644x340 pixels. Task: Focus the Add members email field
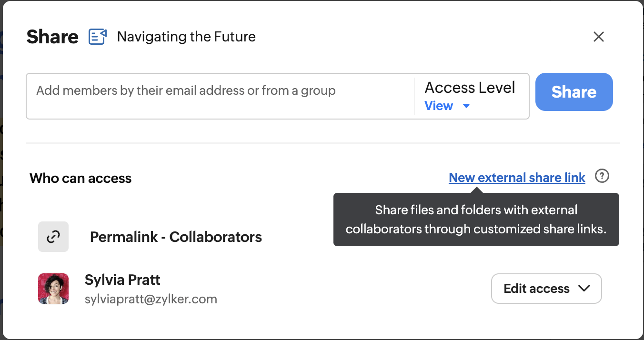pos(219,91)
